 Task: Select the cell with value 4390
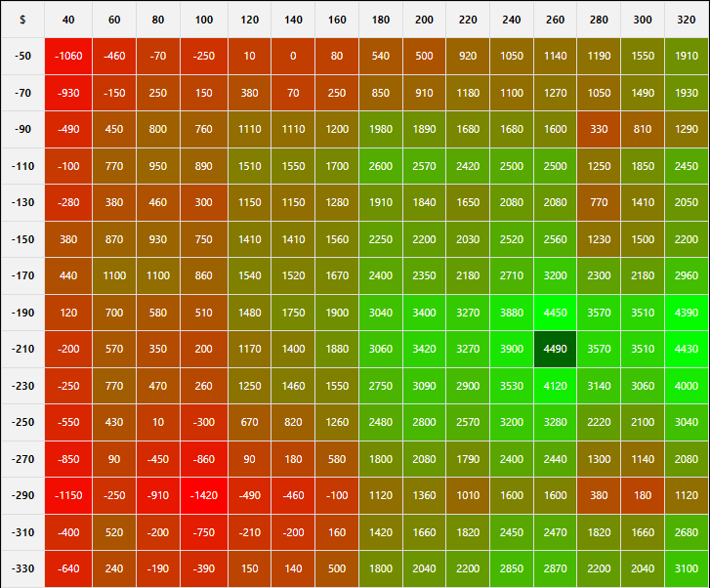tap(687, 313)
